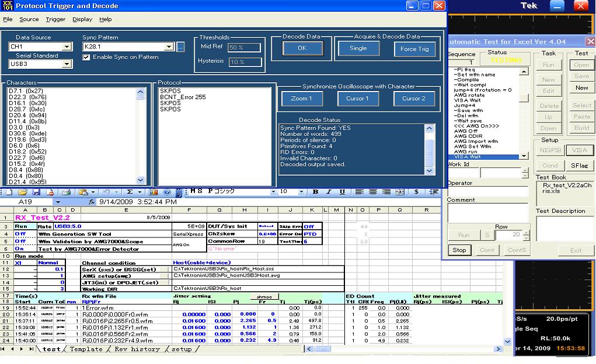Toggle Italic formatting icon
The image size is (596, 364).
tap(329, 192)
